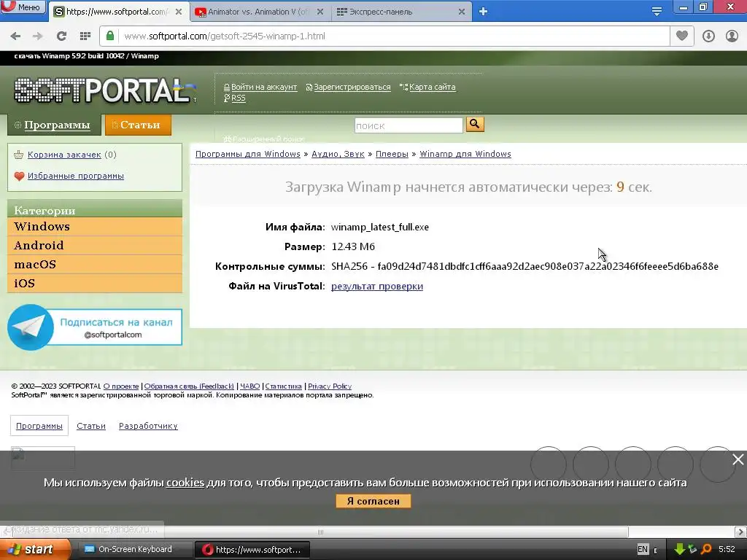Go forward with the browser forward arrow
The image size is (747, 560).
[x=38, y=36]
